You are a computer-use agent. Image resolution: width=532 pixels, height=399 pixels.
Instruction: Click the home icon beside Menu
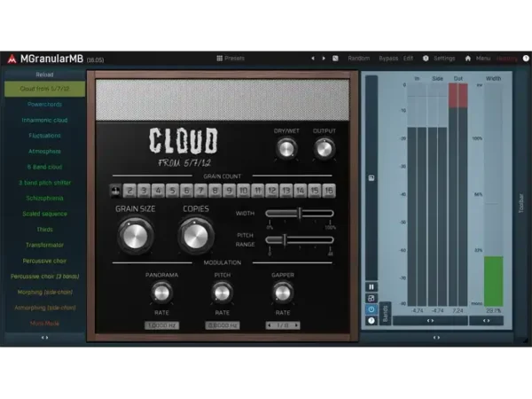pos(468,59)
